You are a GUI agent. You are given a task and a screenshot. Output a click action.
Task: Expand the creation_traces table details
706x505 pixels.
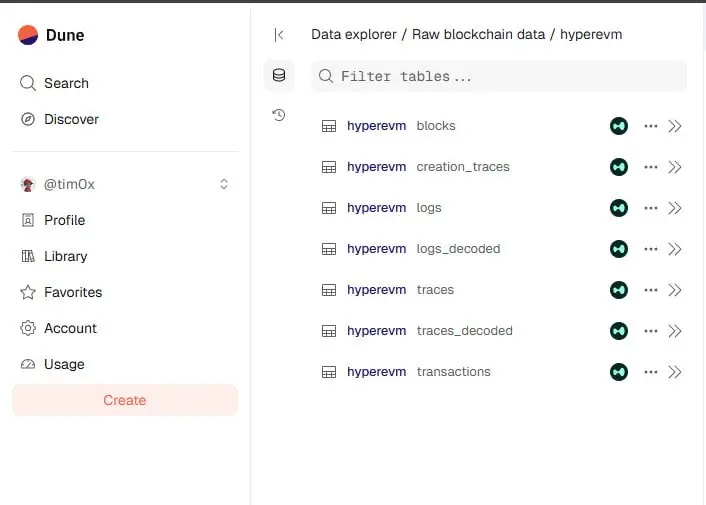[675, 167]
